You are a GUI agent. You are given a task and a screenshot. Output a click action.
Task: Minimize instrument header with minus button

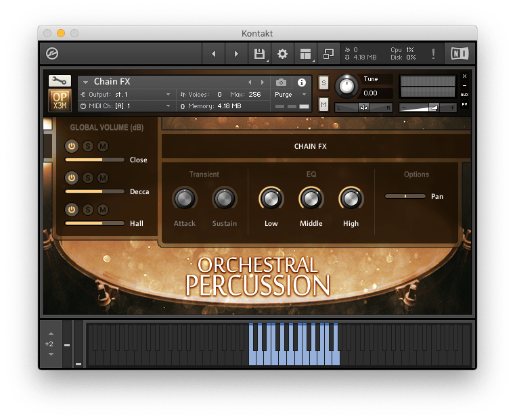pos(464,85)
